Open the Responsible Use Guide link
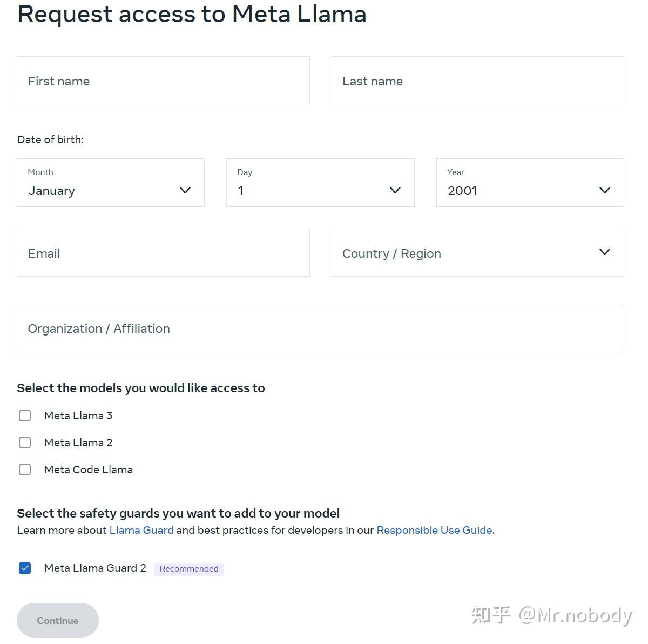The width and height of the screenshot is (648, 644). pos(434,530)
